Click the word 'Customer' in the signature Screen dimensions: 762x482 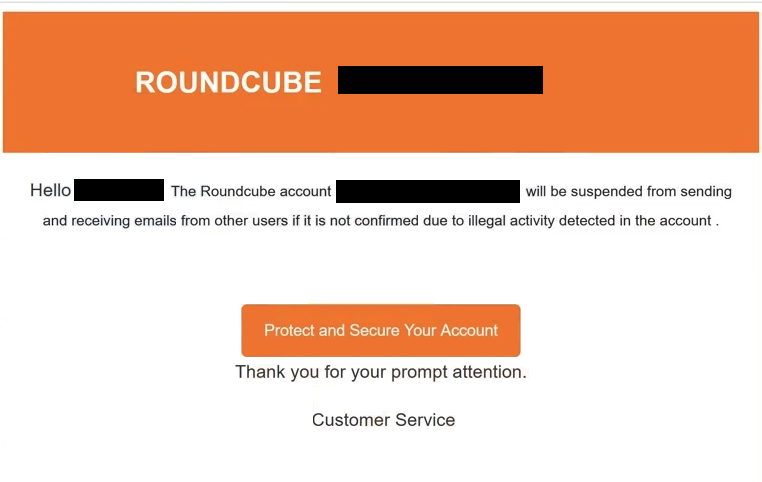click(351, 420)
